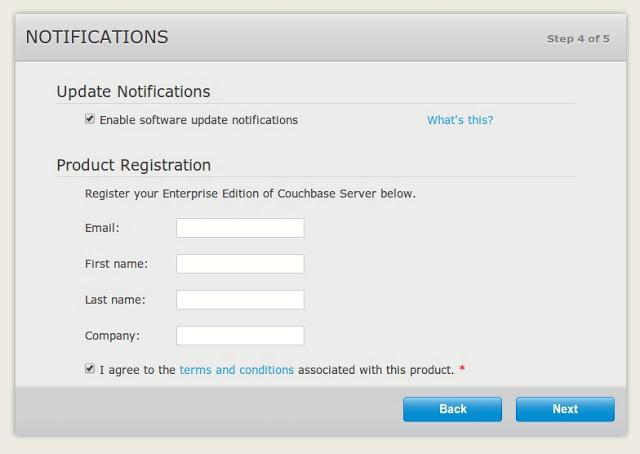Uncheck the software update notifications checkbox

tap(90, 119)
